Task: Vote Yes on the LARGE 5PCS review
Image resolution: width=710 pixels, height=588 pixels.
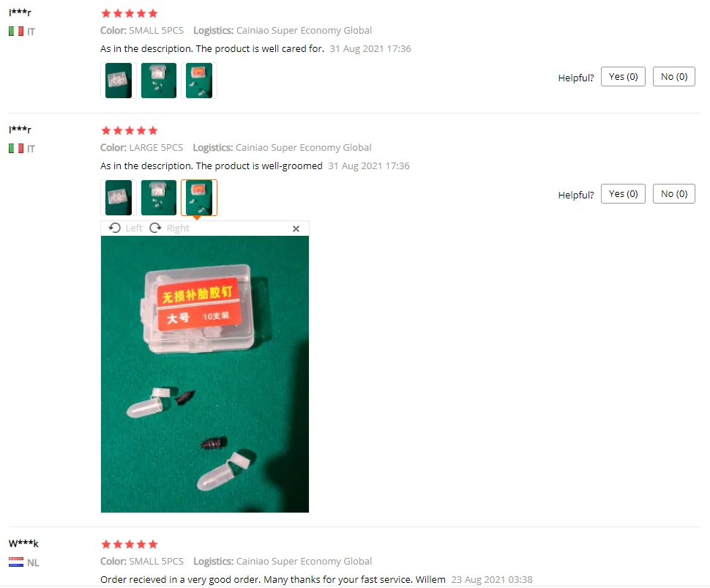Action: (x=623, y=194)
